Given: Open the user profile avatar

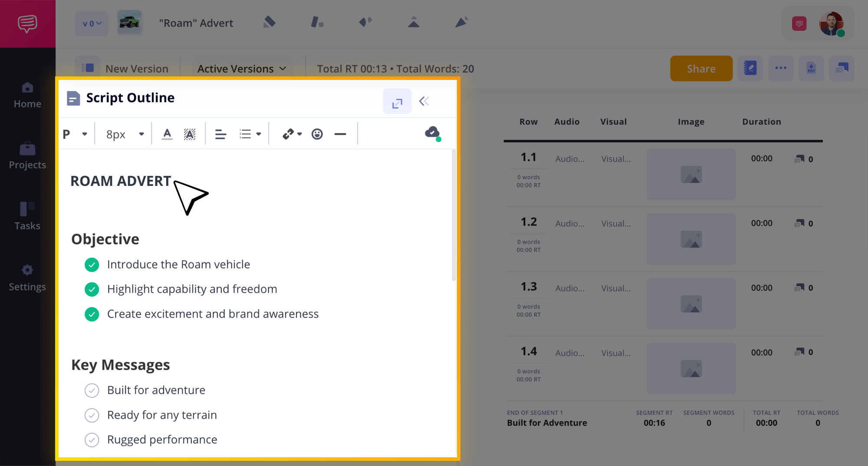Looking at the screenshot, I should (x=831, y=23).
